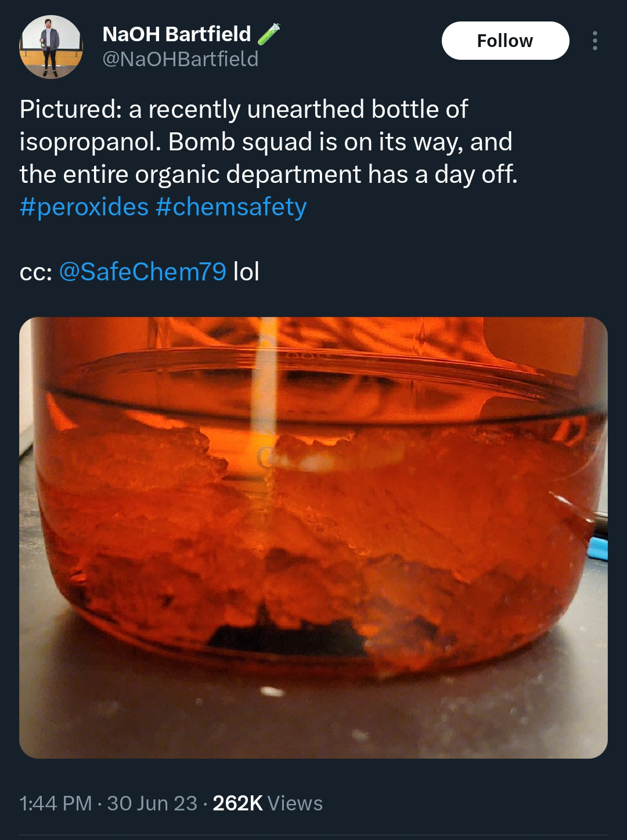Viewport: 627px width, 840px height.
Task: Open NaOH Bartfield's profile picture
Action: 51,47
